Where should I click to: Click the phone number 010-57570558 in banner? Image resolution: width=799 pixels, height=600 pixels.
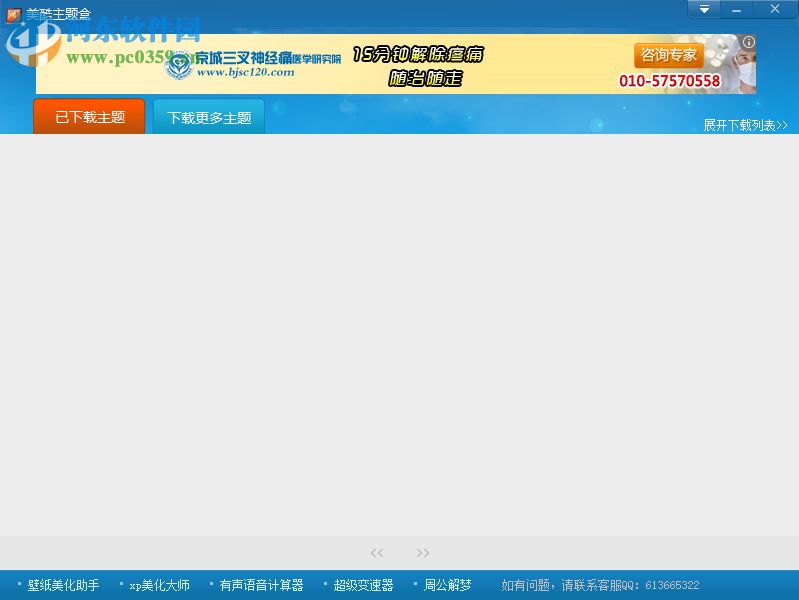(670, 81)
